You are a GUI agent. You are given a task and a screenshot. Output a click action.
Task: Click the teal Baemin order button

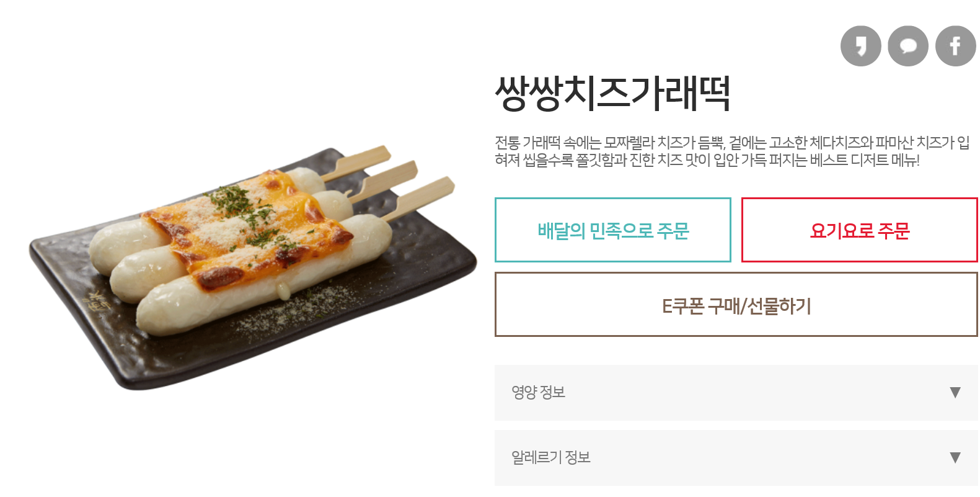[x=613, y=229]
